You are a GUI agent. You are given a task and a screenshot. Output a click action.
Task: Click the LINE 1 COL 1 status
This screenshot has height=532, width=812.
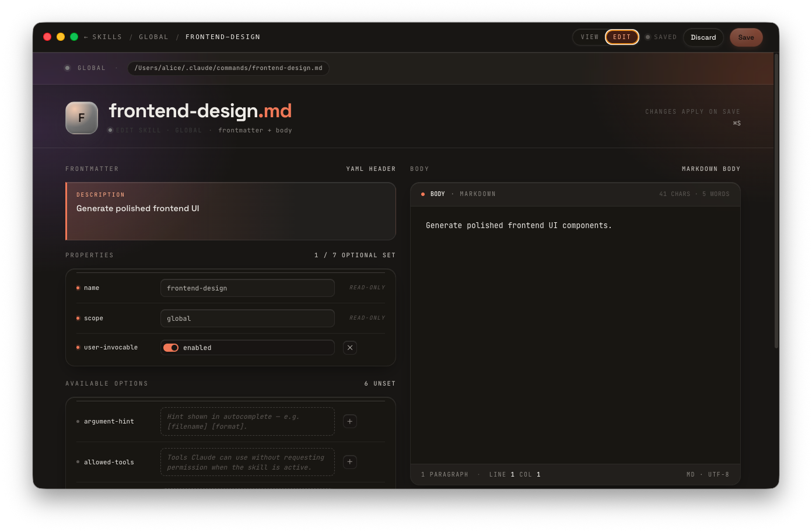514,475
